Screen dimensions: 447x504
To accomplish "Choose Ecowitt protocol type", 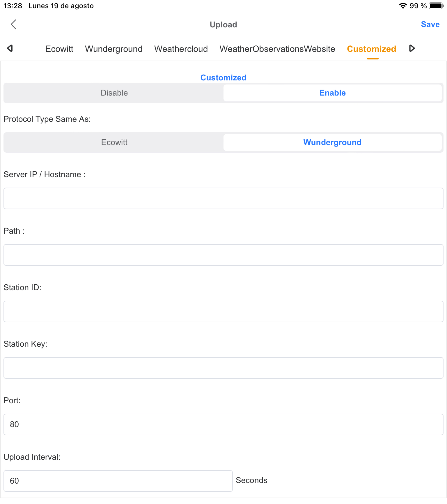I will coord(114,142).
